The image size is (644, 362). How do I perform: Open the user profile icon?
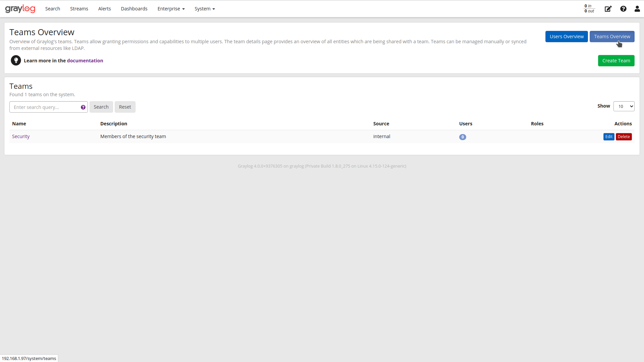[637, 9]
